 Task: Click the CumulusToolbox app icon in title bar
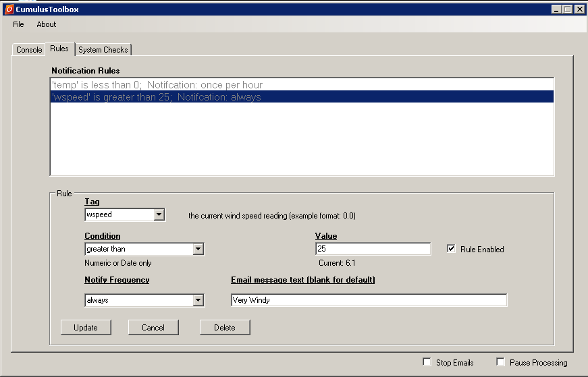tap(9, 9)
